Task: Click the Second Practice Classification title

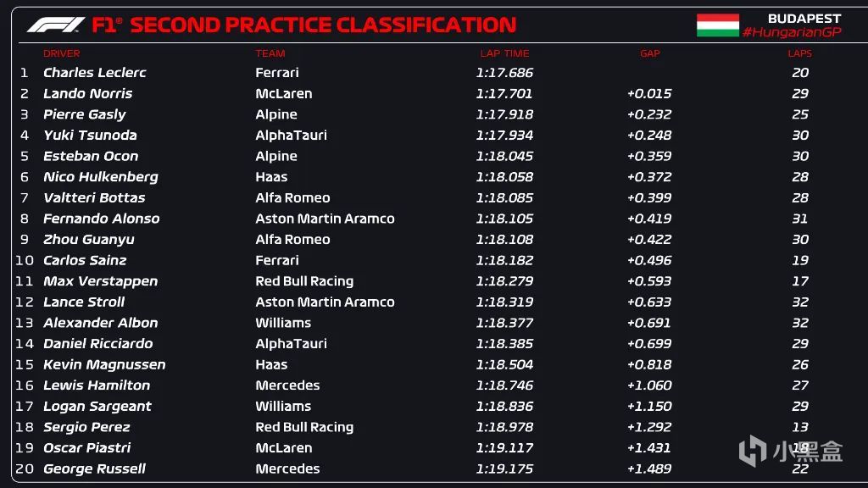Action: [x=323, y=25]
